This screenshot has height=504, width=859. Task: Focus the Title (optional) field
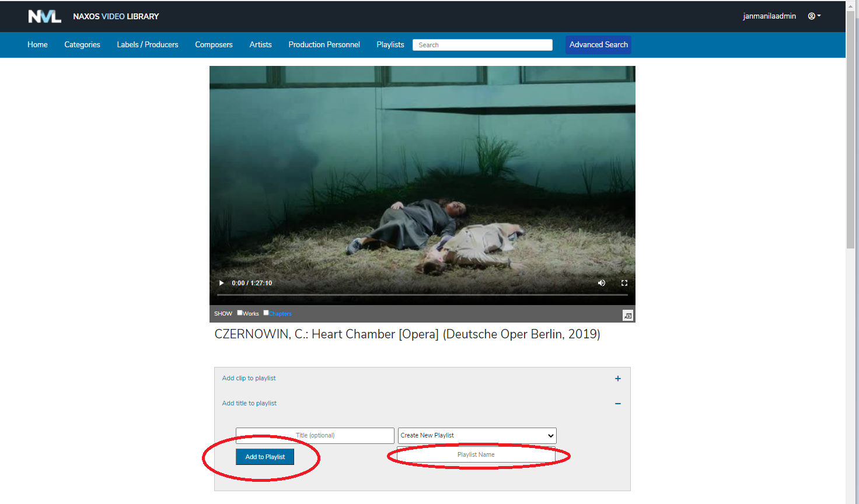click(315, 436)
